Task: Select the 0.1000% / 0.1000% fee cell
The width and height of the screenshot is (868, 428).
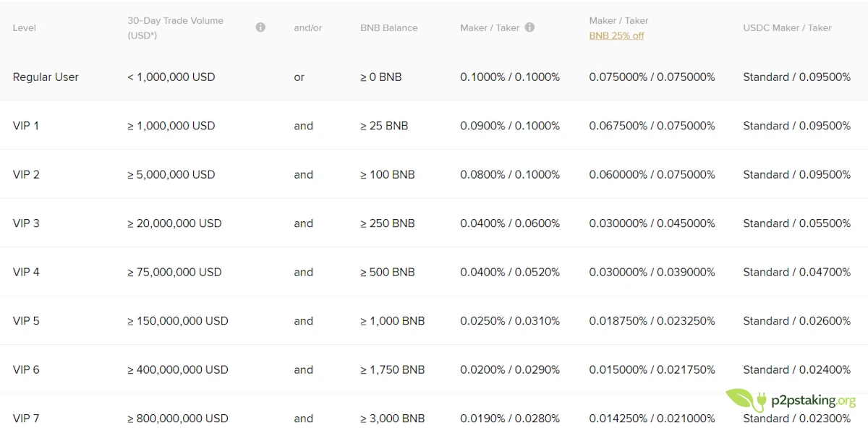Action: click(x=511, y=77)
